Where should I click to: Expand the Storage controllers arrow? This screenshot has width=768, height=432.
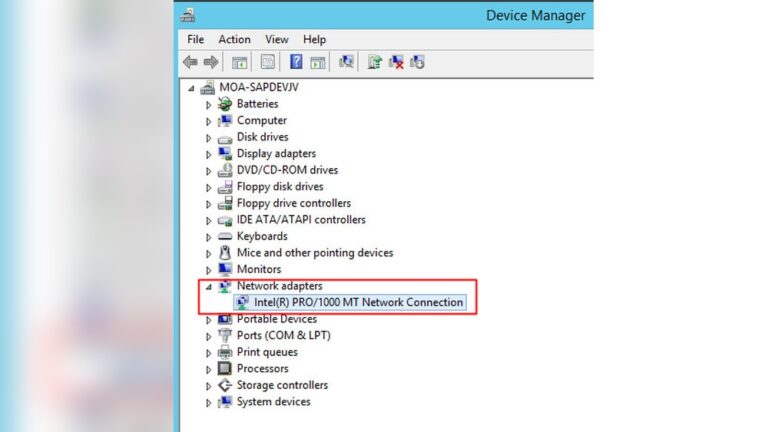point(208,386)
